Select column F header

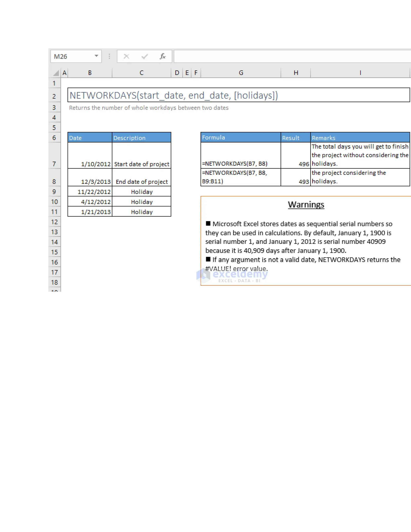(196, 73)
